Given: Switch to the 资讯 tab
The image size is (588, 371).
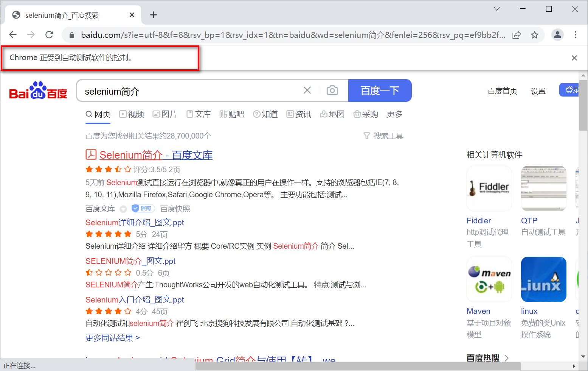Looking at the screenshot, I should pyautogui.click(x=299, y=114).
